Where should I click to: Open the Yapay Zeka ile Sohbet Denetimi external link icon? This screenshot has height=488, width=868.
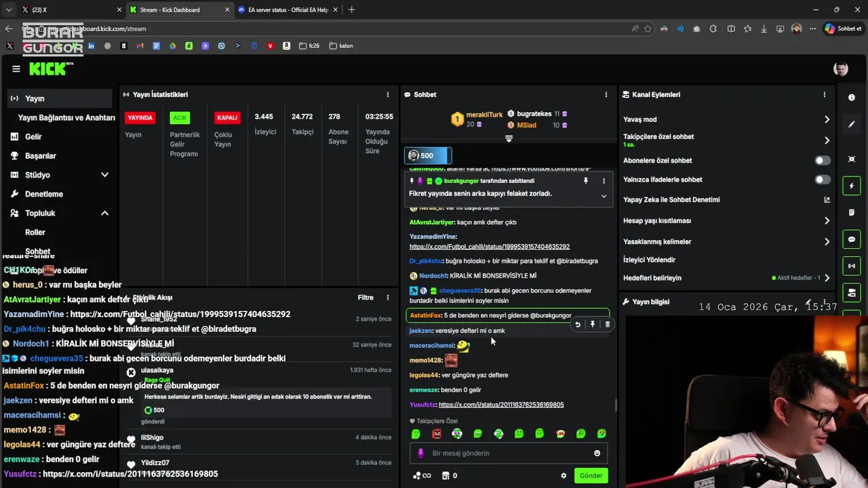pos(827,200)
